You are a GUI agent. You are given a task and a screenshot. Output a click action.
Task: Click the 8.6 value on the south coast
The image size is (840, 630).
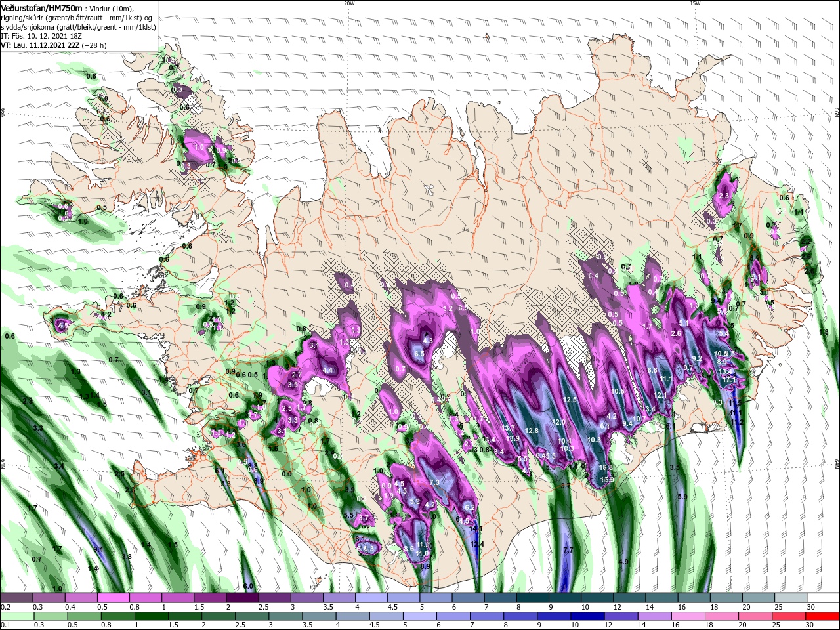408,549
